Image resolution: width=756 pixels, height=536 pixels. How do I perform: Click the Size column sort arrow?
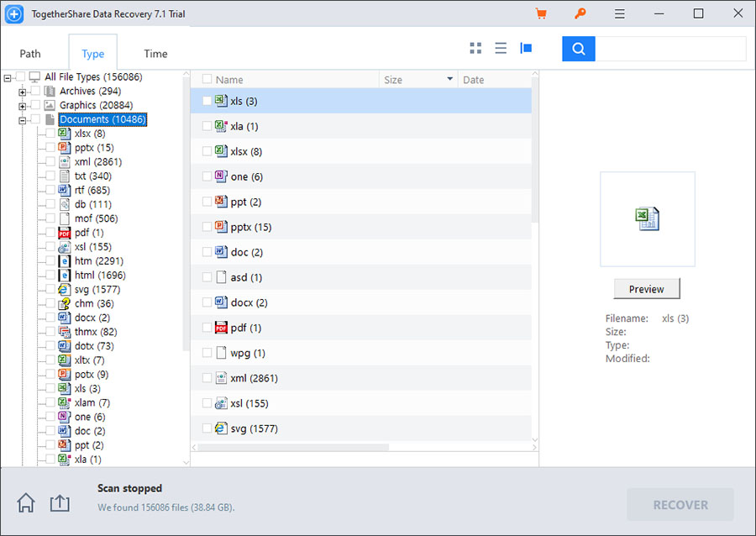click(x=450, y=79)
